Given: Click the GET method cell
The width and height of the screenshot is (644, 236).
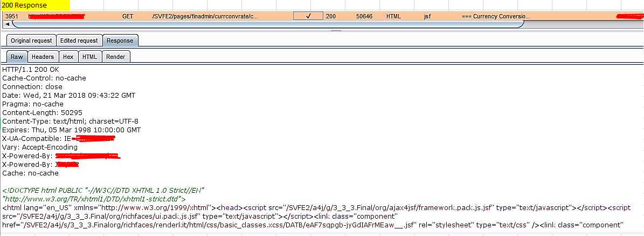Looking at the screenshot, I should coord(128,17).
